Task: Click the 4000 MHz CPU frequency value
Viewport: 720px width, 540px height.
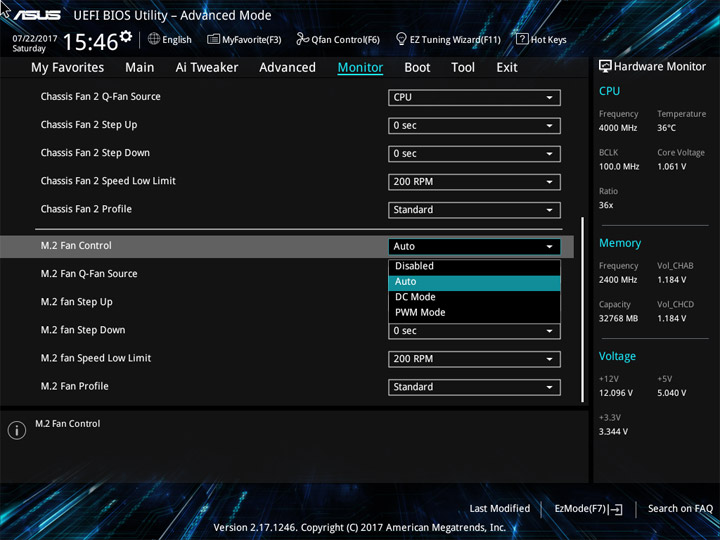Action: point(618,128)
